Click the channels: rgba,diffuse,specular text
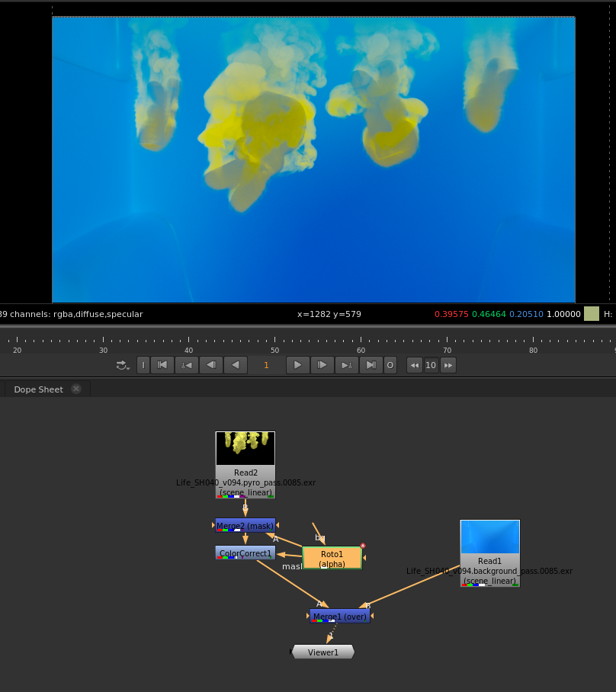616x692 pixels. pos(76,314)
